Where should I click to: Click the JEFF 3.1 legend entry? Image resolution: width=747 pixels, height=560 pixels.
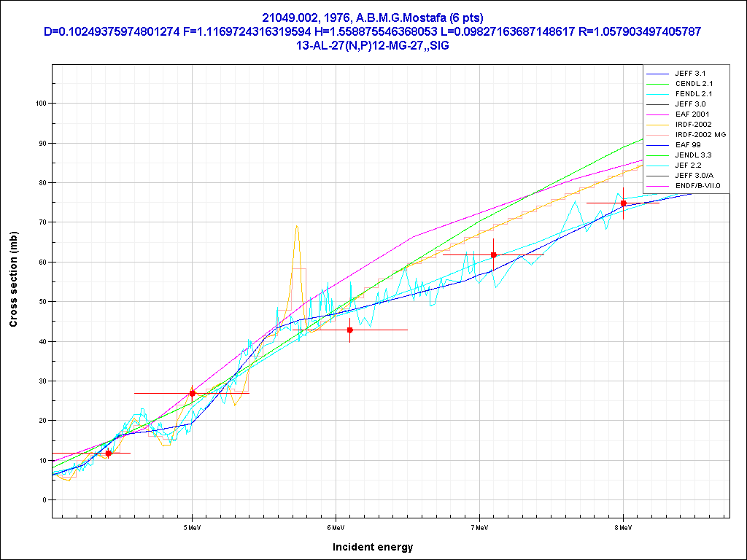pyautogui.click(x=690, y=74)
